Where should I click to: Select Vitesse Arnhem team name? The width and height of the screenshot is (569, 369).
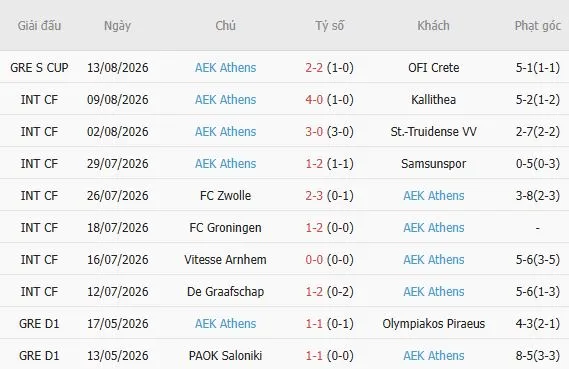pos(225,259)
